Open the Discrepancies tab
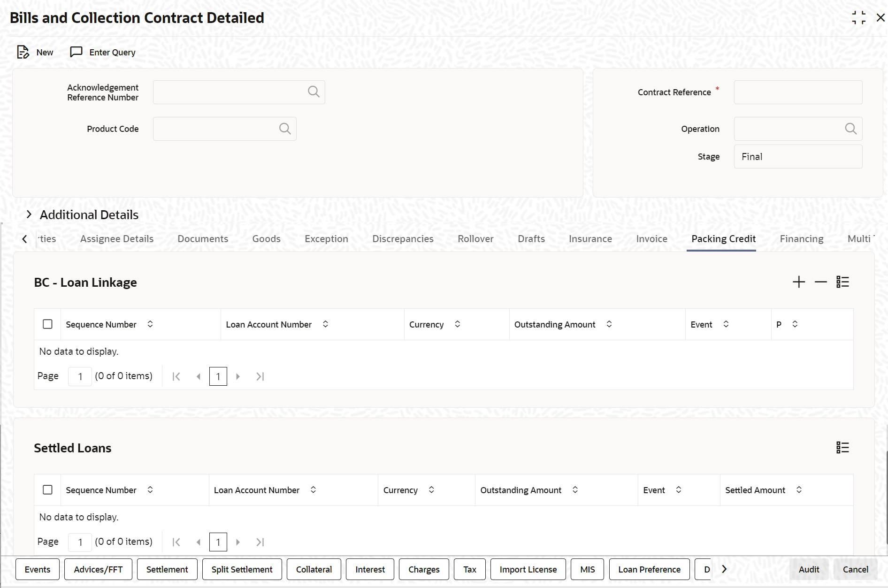Viewport: 888px width, 588px height. click(x=403, y=239)
